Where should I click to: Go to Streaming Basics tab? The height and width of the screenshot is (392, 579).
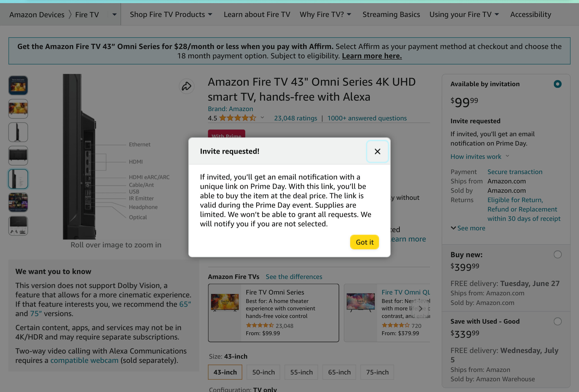pyautogui.click(x=391, y=14)
